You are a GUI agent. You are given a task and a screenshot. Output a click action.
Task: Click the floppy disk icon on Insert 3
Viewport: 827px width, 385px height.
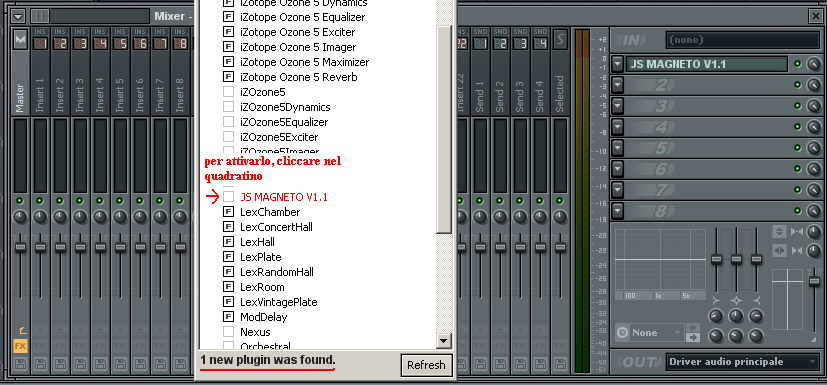click(80, 364)
